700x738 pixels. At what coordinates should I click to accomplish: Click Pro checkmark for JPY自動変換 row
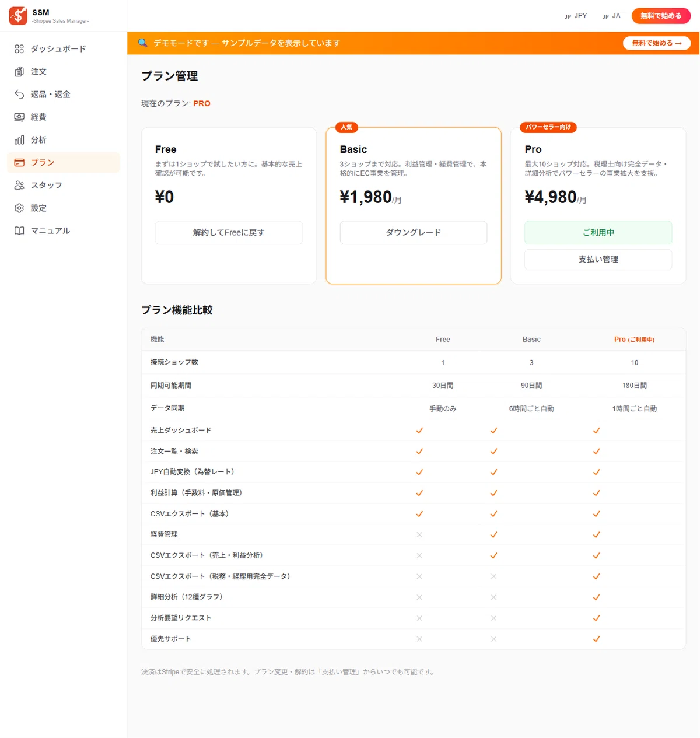coord(596,473)
